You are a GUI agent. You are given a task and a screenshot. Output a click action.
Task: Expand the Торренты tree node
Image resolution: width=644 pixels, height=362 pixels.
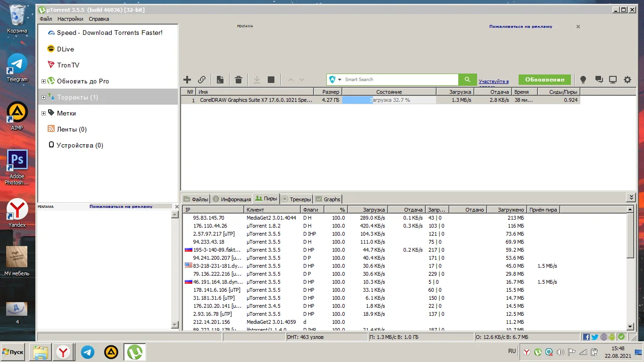click(44, 98)
